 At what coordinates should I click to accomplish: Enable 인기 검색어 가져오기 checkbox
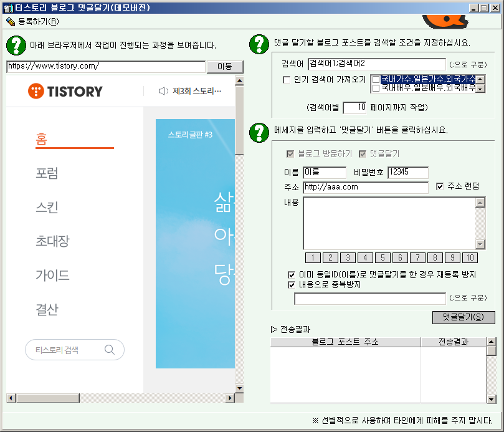(x=287, y=80)
